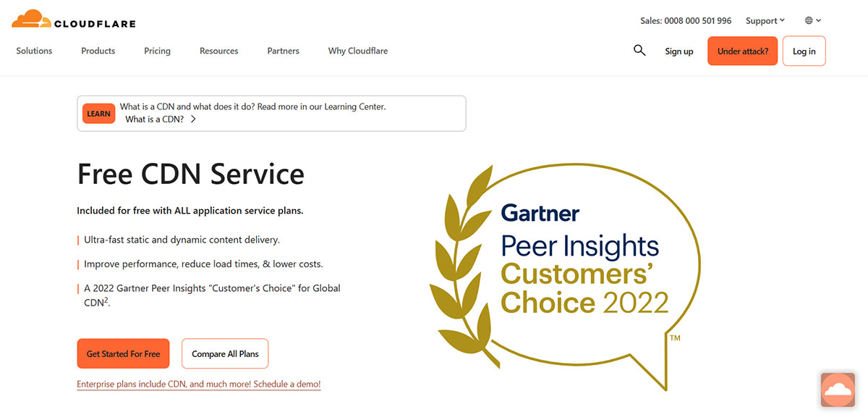868x420 pixels.
Task: Open search with the magnifying glass icon
Action: click(639, 50)
